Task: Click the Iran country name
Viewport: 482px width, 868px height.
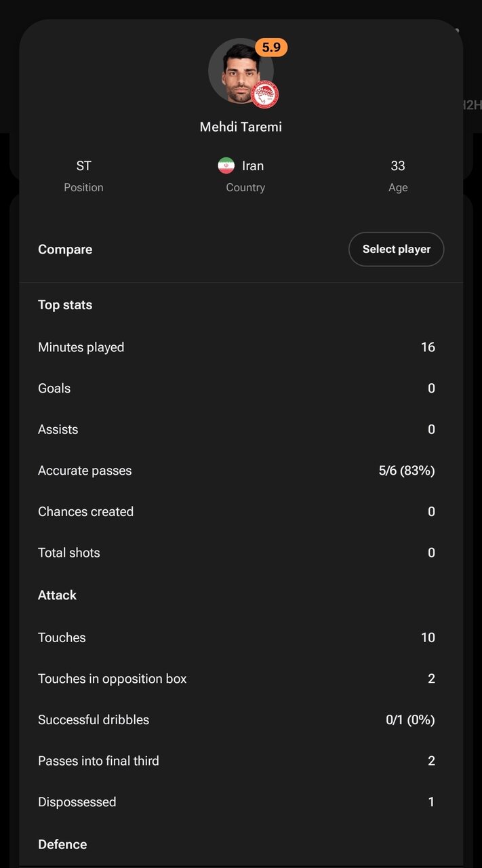Action: [x=253, y=165]
